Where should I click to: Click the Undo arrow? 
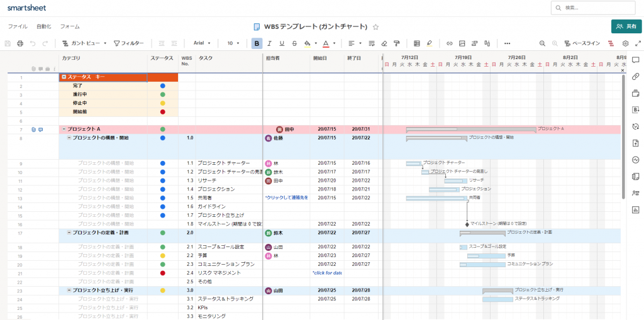click(x=33, y=43)
